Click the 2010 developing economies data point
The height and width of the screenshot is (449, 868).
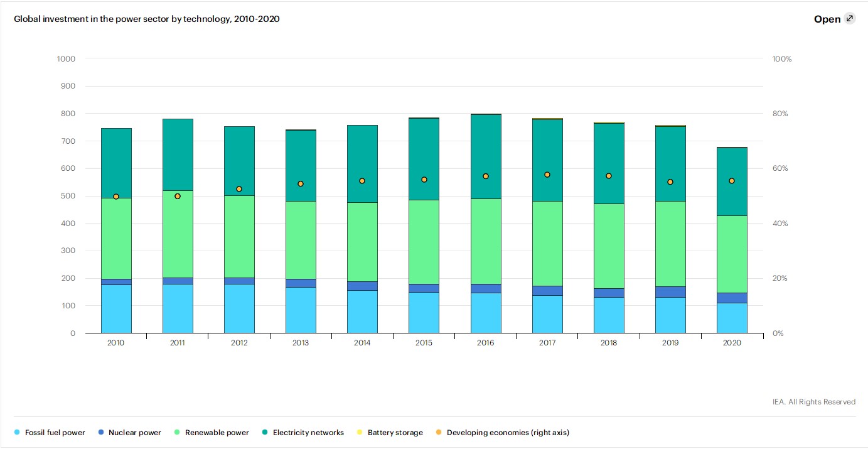(x=116, y=197)
